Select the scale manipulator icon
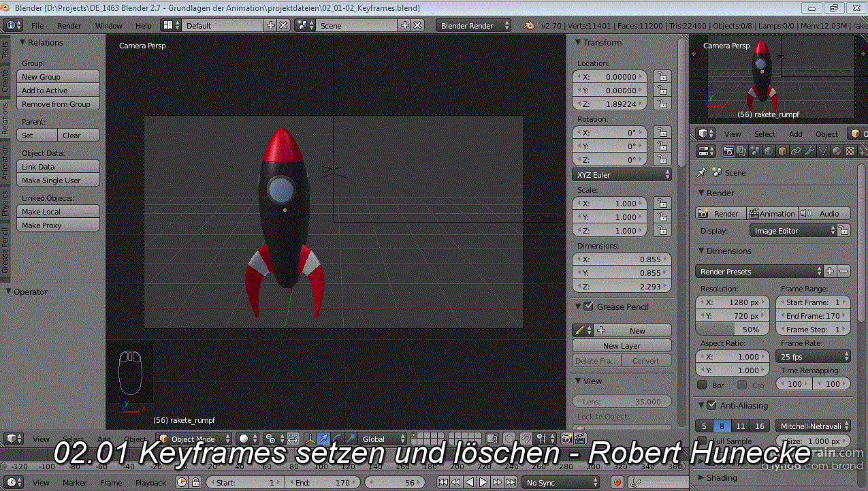 click(350, 439)
